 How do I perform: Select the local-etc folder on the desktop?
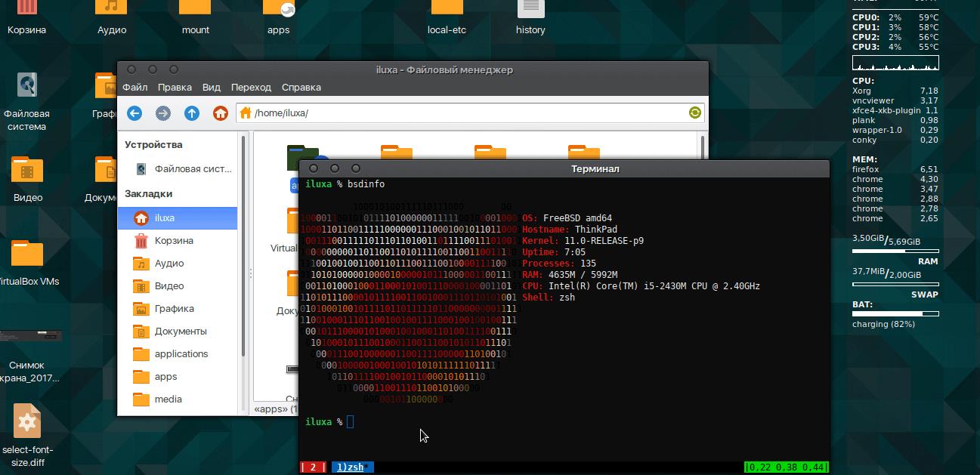(447, 18)
